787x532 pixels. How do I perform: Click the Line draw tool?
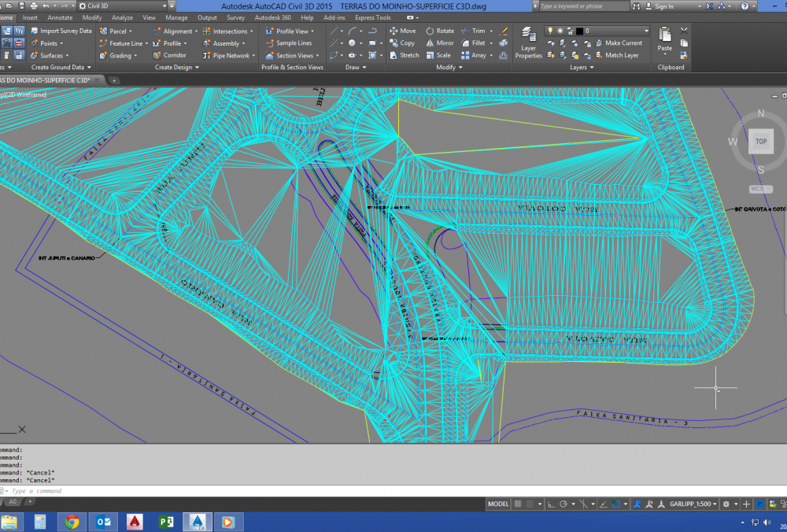(x=334, y=31)
